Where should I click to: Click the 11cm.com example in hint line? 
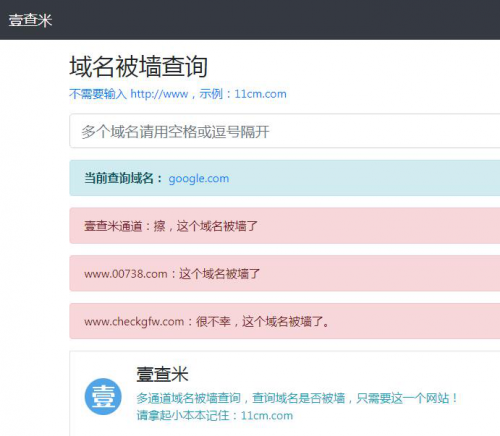tap(260, 94)
